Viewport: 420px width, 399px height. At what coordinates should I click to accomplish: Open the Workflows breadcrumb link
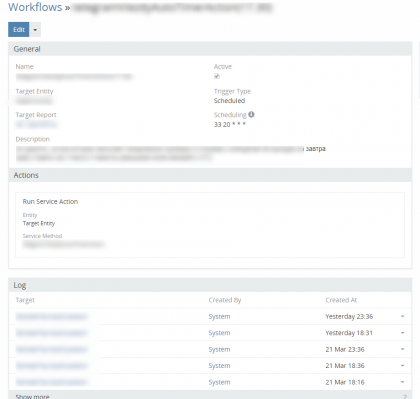35,7
